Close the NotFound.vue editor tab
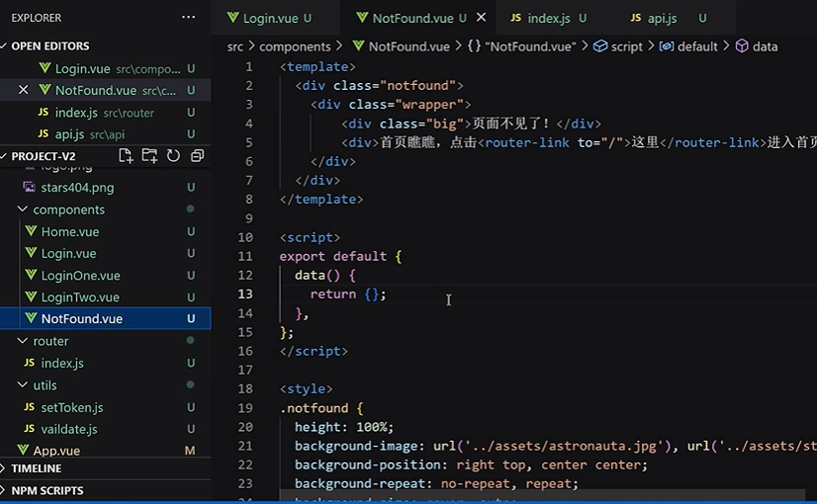The height and width of the screenshot is (504, 817). [x=481, y=17]
